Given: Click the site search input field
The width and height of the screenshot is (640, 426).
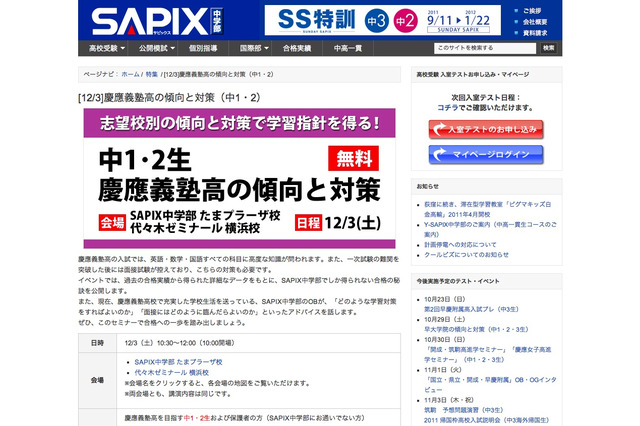Looking at the screenshot, I should pyautogui.click(x=484, y=48).
